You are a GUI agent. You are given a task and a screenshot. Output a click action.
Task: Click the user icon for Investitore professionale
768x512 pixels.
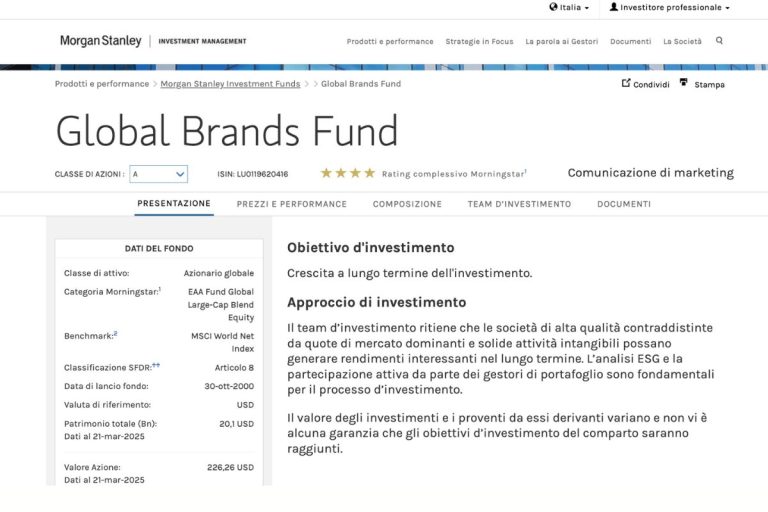tap(613, 7)
